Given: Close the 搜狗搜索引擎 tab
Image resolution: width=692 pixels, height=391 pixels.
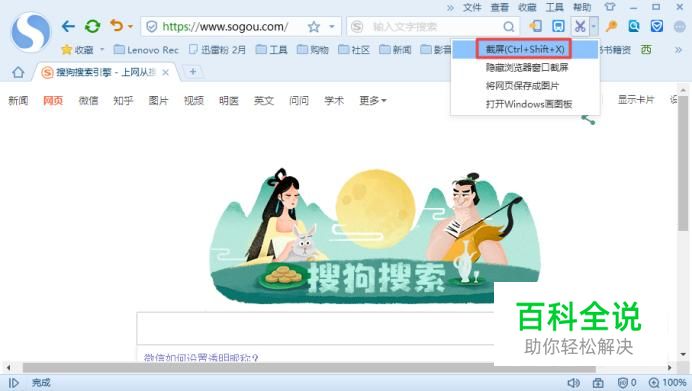Looking at the screenshot, I should click(165, 72).
